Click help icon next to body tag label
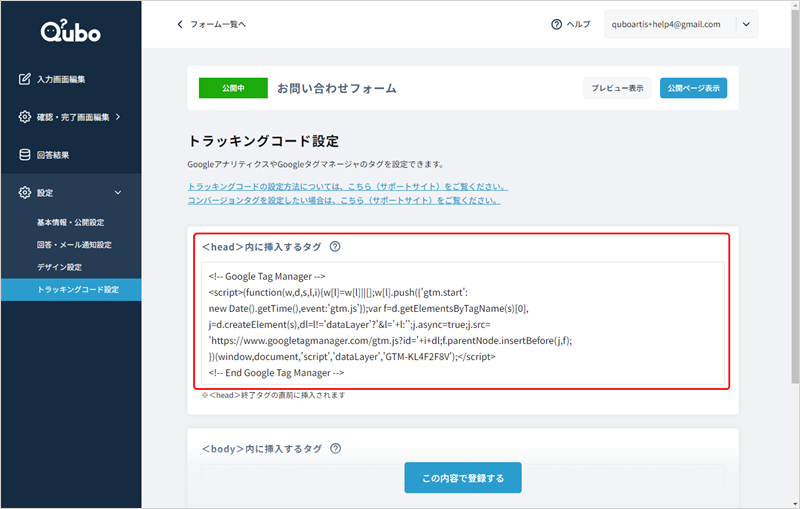Viewport: 800px width, 509px height. tap(336, 449)
